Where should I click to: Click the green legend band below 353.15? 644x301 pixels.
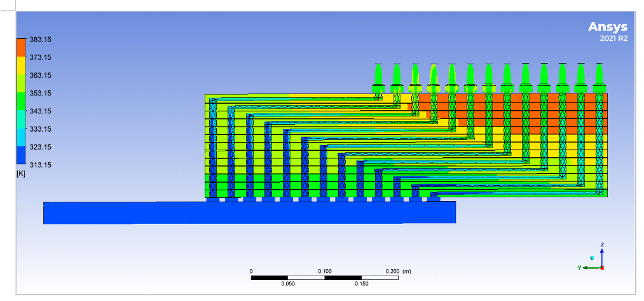click(x=22, y=102)
